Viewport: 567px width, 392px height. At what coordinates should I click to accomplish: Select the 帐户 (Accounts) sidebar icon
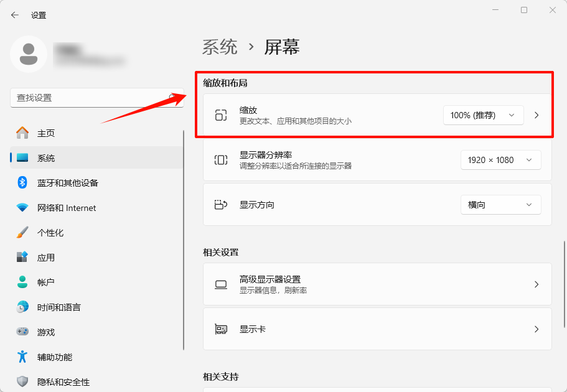tap(22, 282)
